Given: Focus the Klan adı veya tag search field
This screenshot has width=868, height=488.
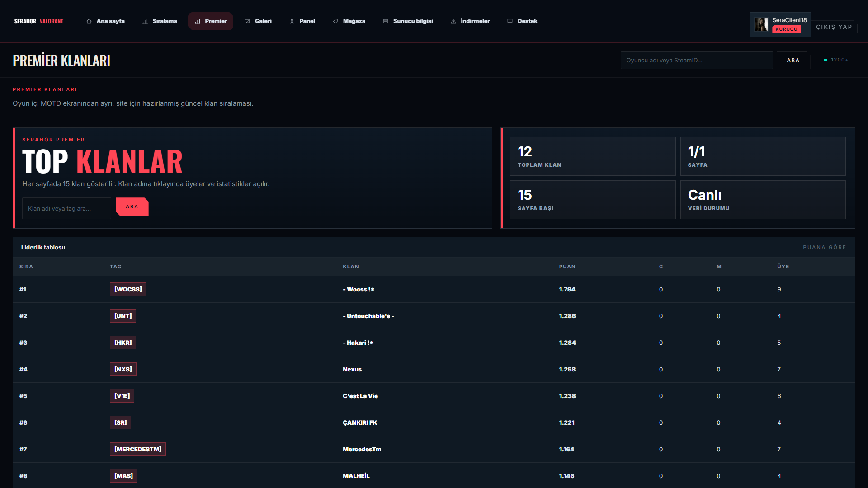Looking at the screenshot, I should pyautogui.click(x=66, y=208).
